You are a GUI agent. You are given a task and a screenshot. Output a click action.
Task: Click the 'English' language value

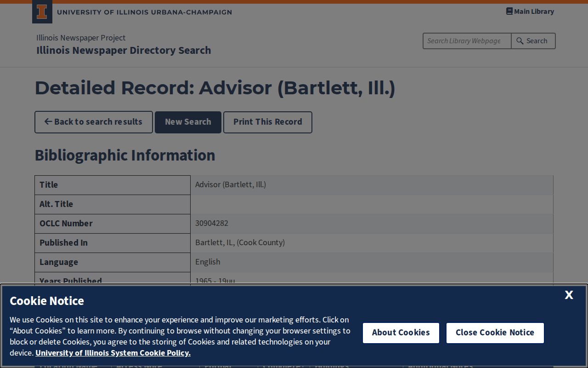(x=208, y=262)
